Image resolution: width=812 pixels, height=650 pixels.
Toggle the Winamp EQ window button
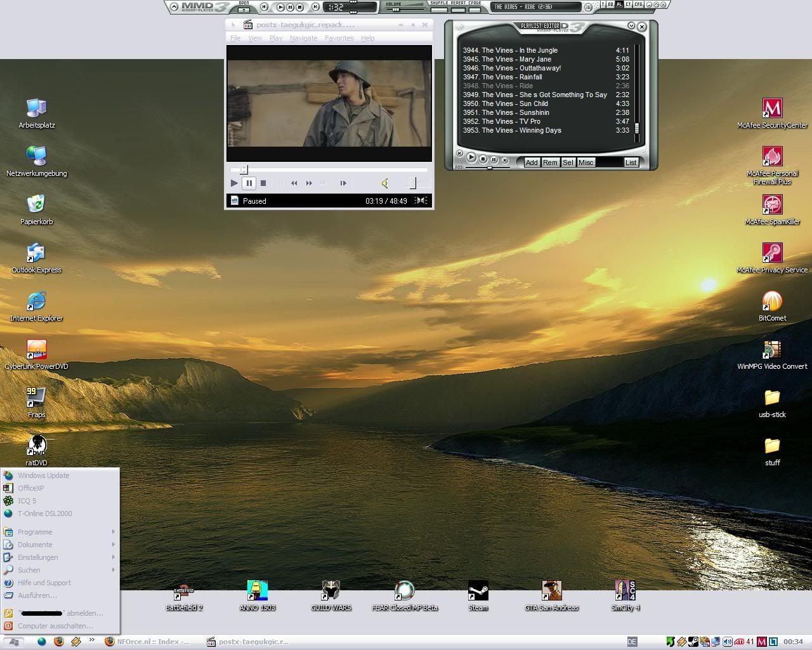[611, 4]
